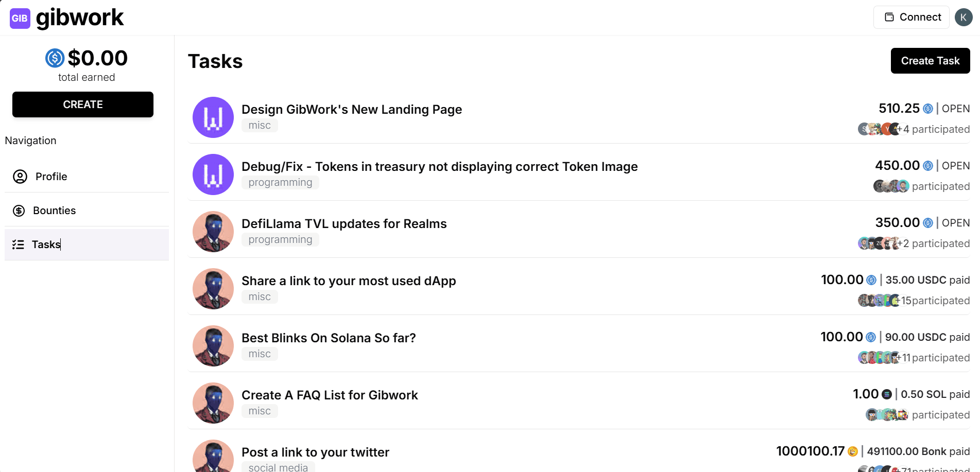Screen dimensions: 980x472
Task: Open the gibwork home wordmark
Action: tap(80, 18)
